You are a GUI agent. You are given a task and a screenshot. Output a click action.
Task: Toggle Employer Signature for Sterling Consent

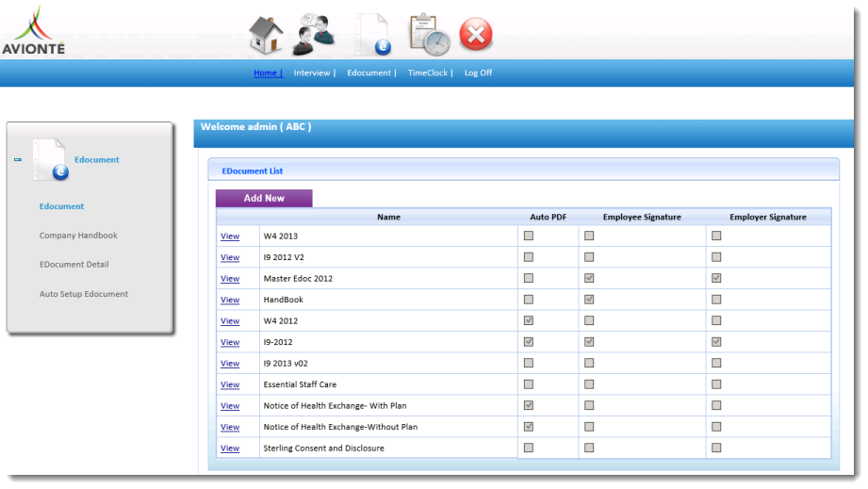[x=716, y=448]
